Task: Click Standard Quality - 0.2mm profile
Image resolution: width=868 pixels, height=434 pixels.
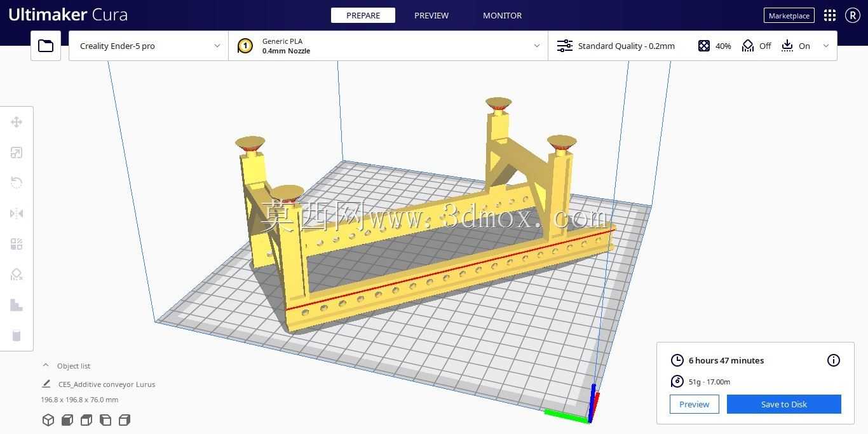Action: tap(626, 46)
